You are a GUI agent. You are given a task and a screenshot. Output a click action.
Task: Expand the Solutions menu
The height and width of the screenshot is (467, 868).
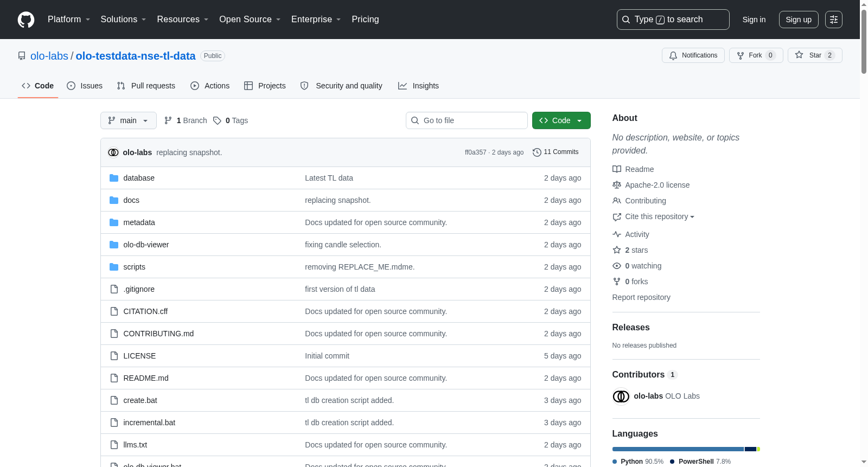123,20
